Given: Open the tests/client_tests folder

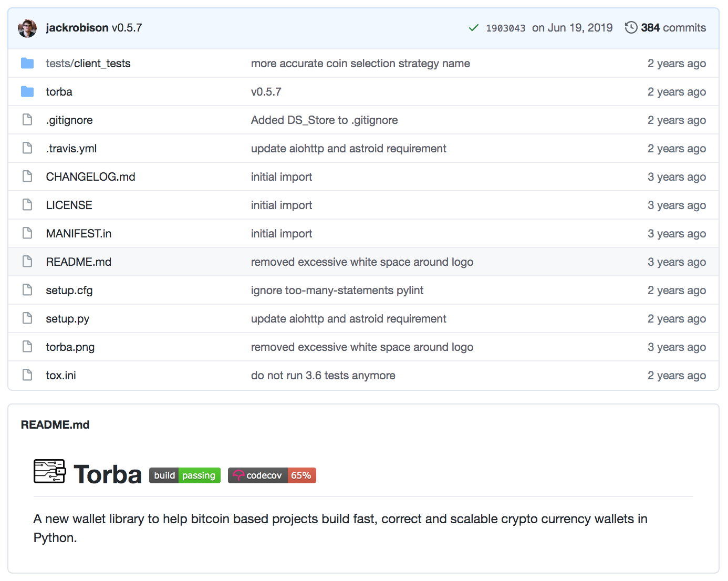Looking at the screenshot, I should (88, 64).
